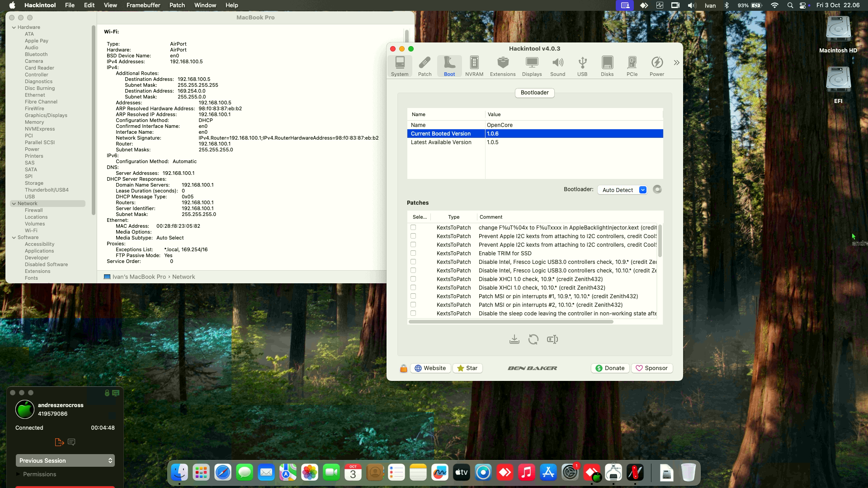Click the refresh icon below Patches list
868x488 pixels.
[533, 339]
